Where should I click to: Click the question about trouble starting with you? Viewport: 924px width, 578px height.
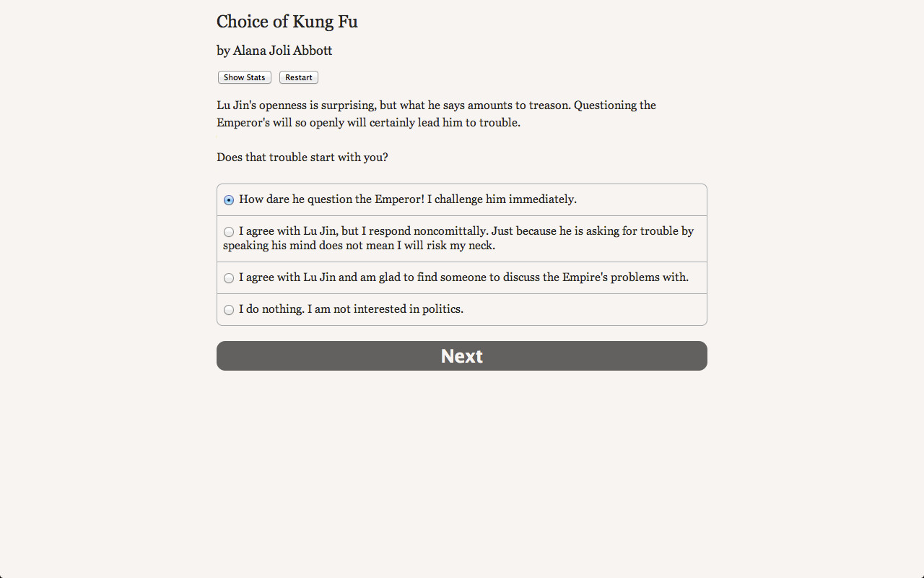coord(302,157)
